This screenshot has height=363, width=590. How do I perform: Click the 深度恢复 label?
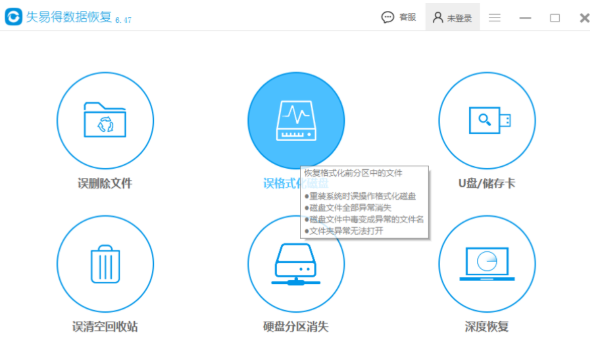pyautogui.click(x=487, y=327)
